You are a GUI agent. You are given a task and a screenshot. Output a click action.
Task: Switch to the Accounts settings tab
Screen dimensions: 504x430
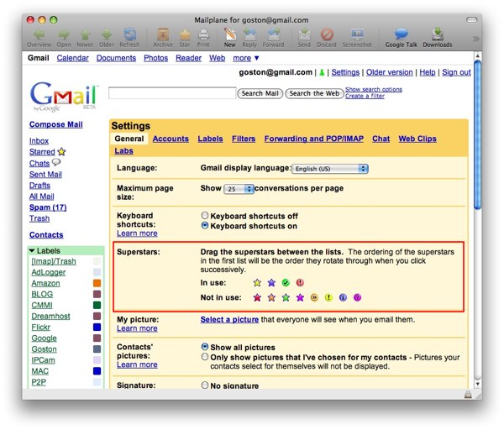pos(171,139)
